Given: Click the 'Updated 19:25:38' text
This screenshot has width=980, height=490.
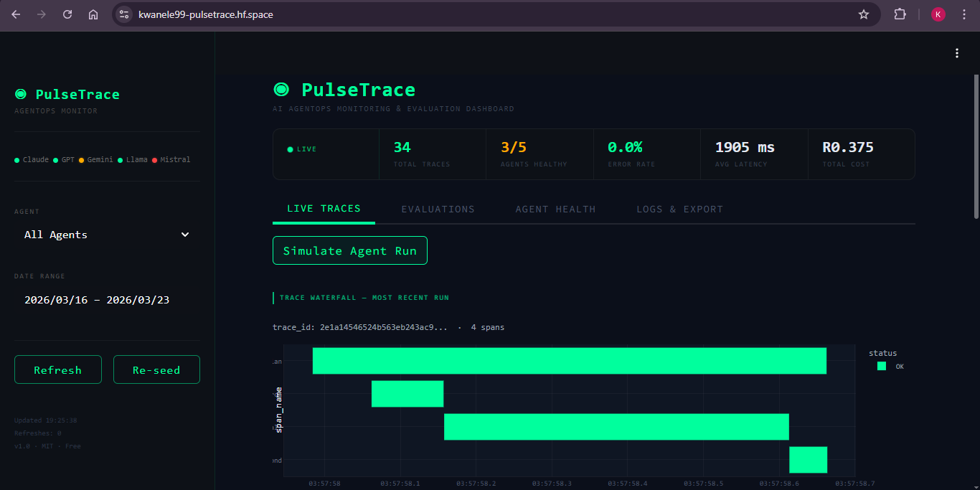Looking at the screenshot, I should (45, 420).
